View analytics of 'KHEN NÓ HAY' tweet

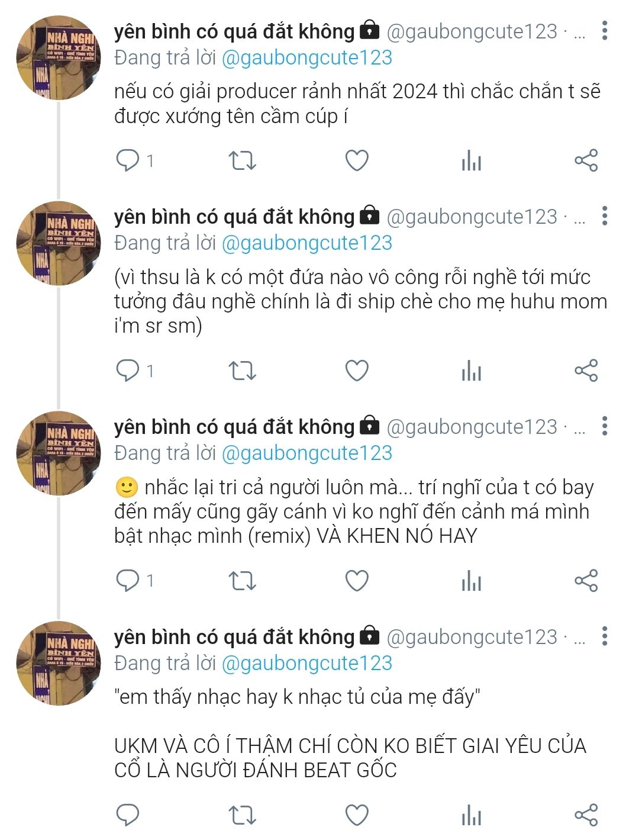coord(472,581)
